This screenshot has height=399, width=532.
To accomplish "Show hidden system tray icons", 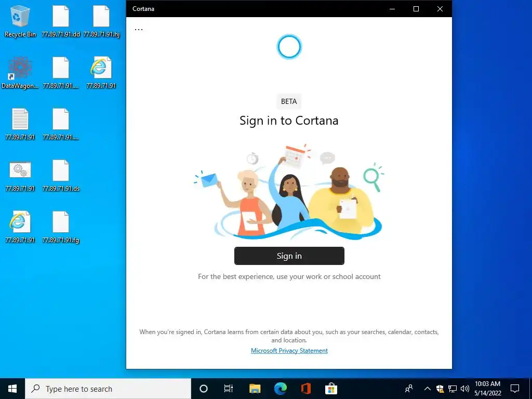I will pyautogui.click(x=428, y=389).
